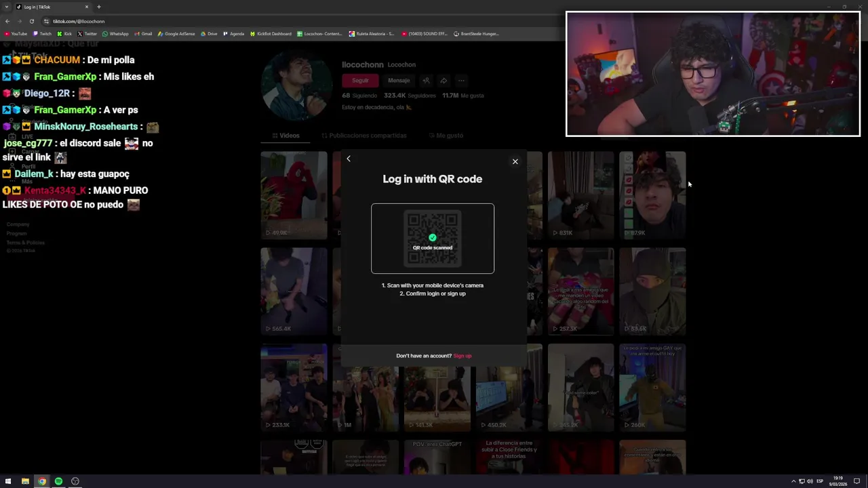Open the WhatsApp bookmark
868x488 pixels.
tap(115, 34)
